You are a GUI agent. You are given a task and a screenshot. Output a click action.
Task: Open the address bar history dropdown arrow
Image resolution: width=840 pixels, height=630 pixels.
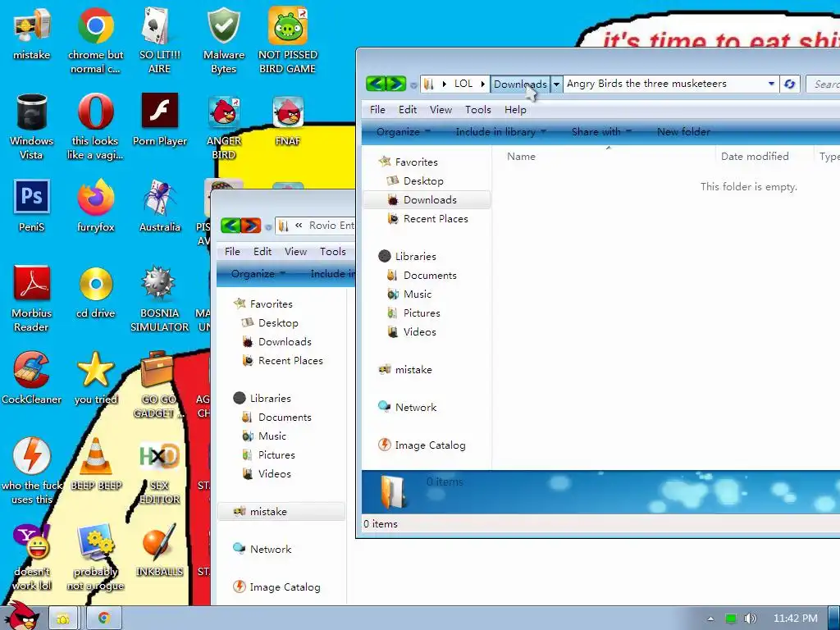[771, 84]
